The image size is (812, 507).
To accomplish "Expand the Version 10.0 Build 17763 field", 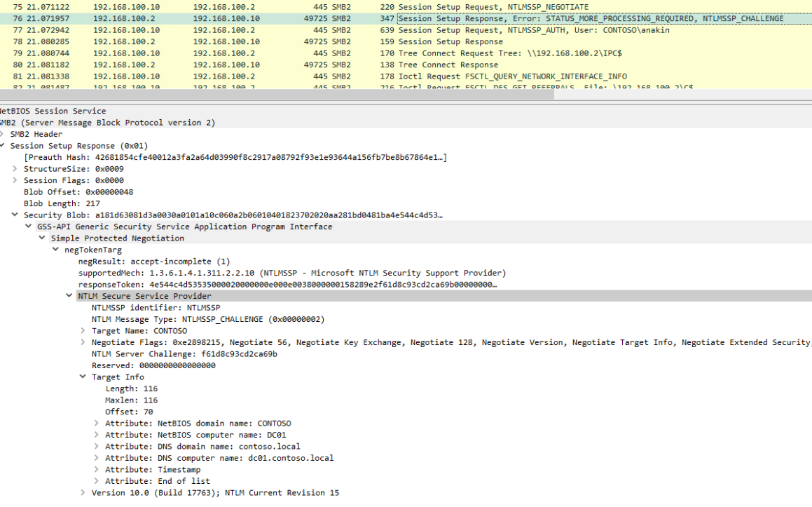I will point(83,493).
